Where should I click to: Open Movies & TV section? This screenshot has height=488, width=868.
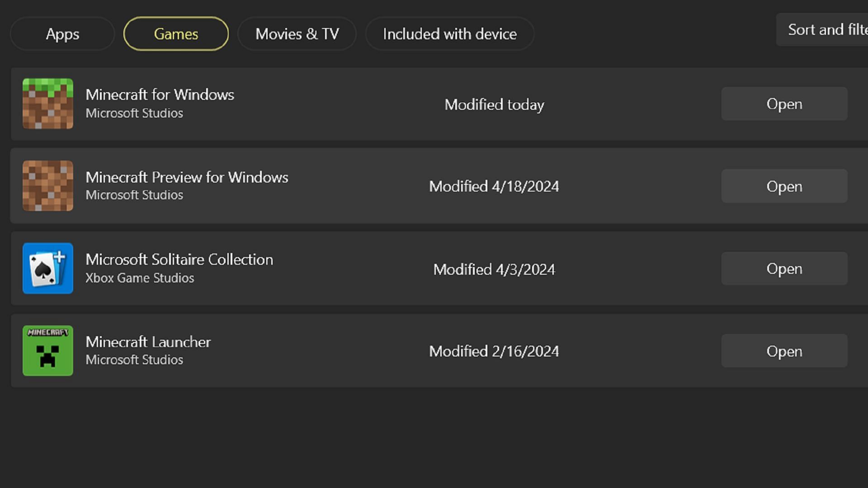coord(297,34)
